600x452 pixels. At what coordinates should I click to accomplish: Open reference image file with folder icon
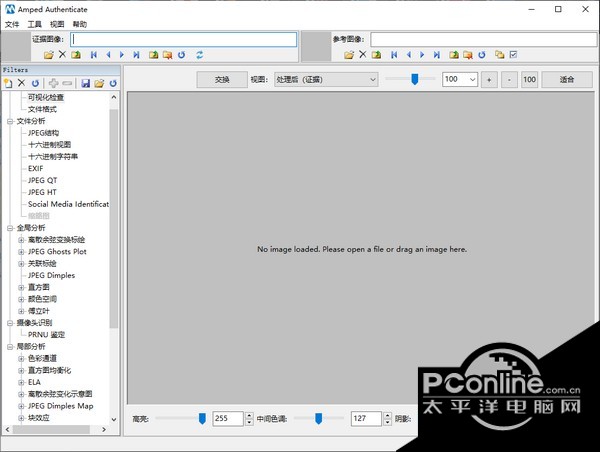click(x=349, y=55)
